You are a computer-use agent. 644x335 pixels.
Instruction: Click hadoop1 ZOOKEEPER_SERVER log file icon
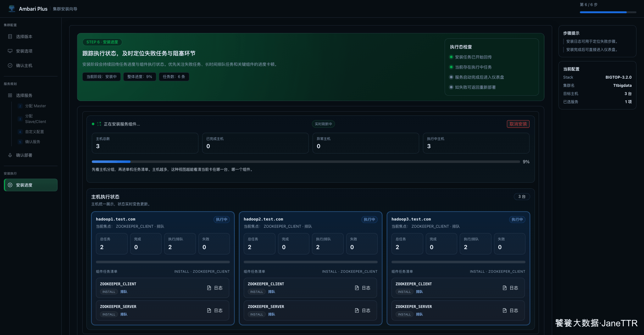(x=209, y=310)
